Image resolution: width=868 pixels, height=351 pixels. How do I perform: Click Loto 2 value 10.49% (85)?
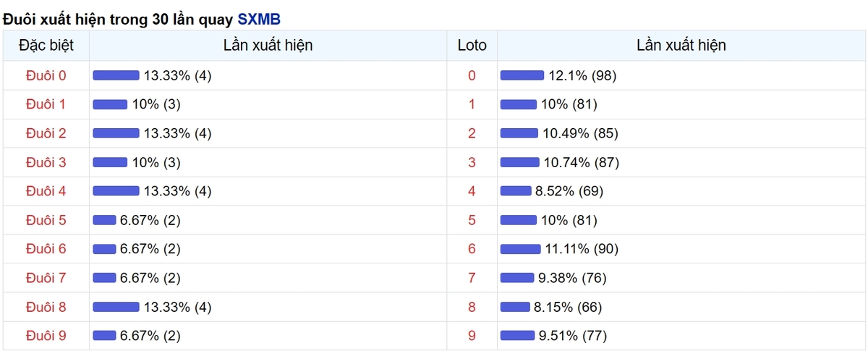coord(579,133)
